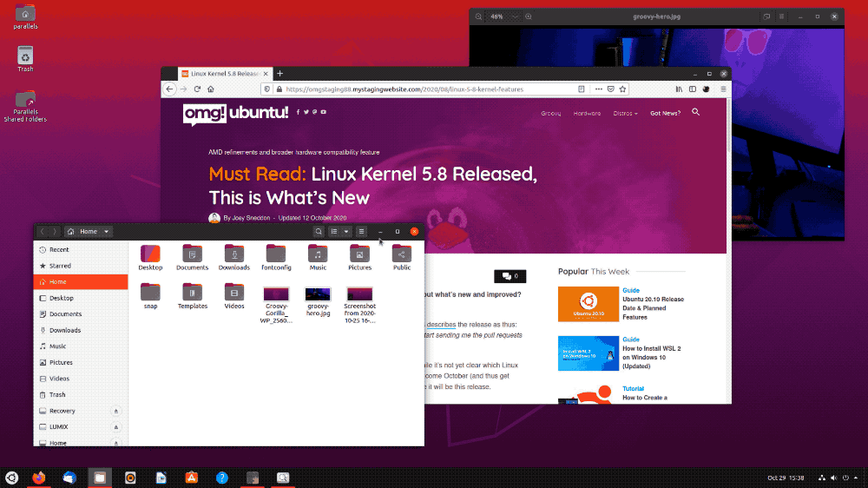The image size is (868, 488).
Task: Open the Firefox hamburger menu
Action: (723, 89)
